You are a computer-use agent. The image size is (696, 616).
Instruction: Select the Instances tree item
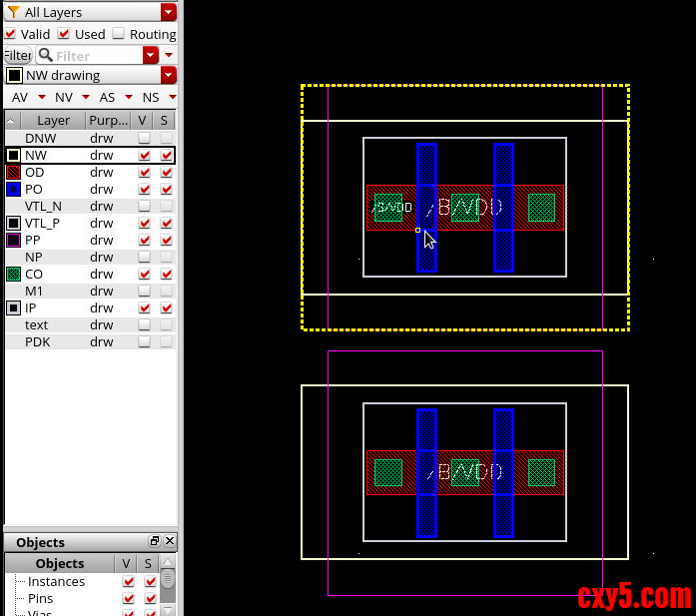(56, 581)
